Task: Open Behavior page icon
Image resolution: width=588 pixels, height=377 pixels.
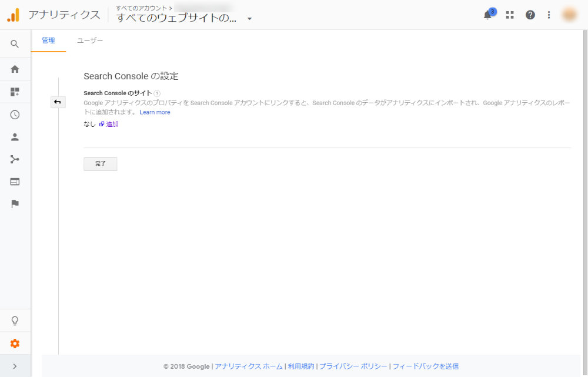Action: pos(15,182)
